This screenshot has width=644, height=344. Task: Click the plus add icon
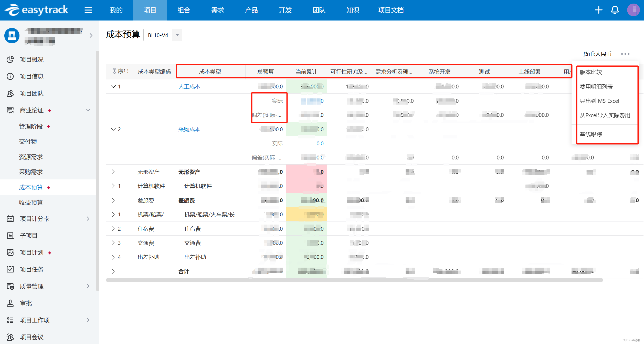pyautogui.click(x=598, y=10)
